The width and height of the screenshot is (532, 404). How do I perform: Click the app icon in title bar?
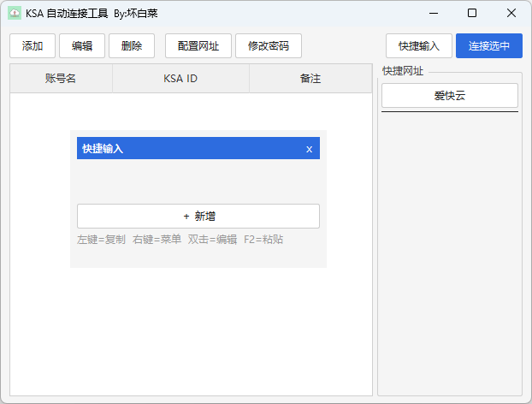click(x=15, y=13)
